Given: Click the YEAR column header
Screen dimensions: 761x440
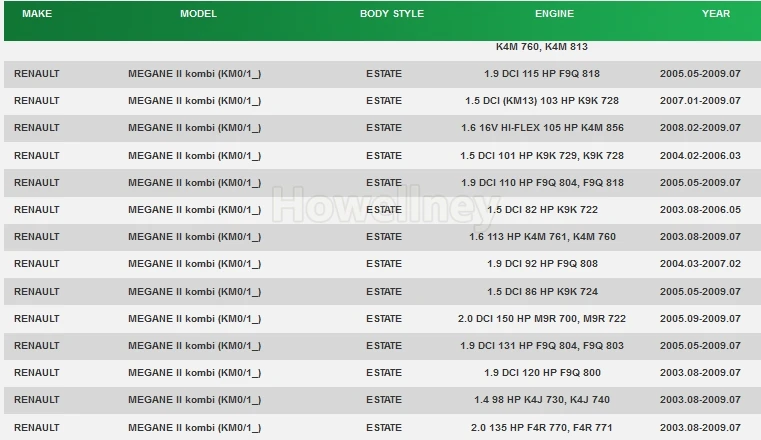Looking at the screenshot, I should (716, 14).
